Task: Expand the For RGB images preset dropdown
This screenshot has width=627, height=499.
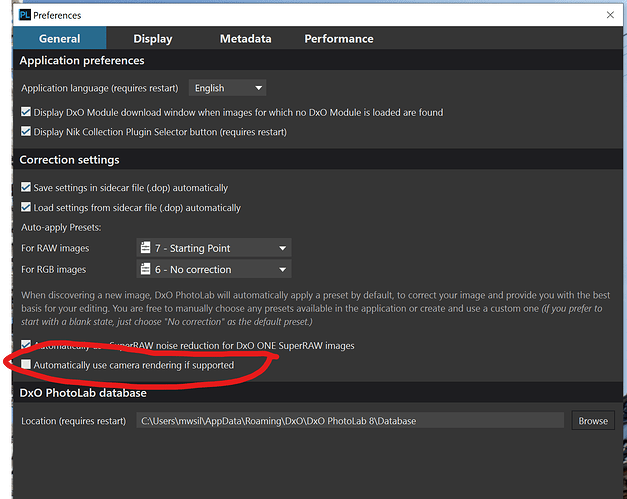Action: [x=214, y=269]
